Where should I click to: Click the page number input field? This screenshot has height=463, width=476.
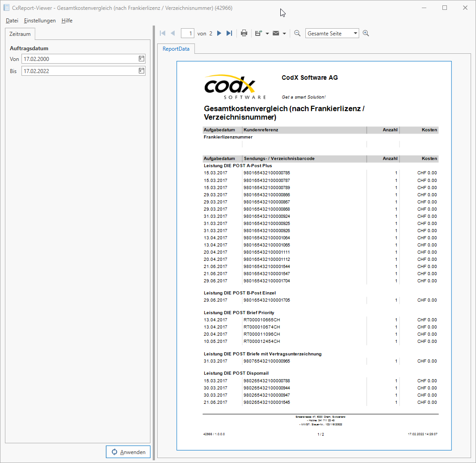point(188,33)
